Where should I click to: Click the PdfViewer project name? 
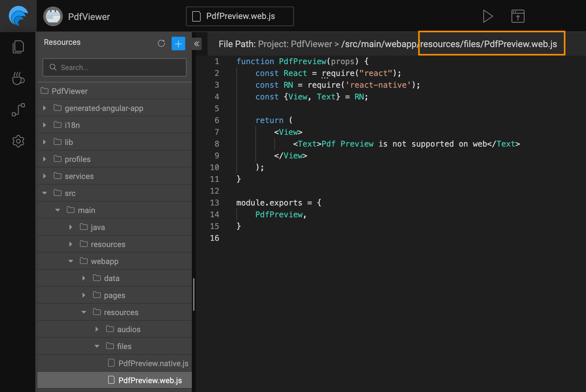click(89, 17)
